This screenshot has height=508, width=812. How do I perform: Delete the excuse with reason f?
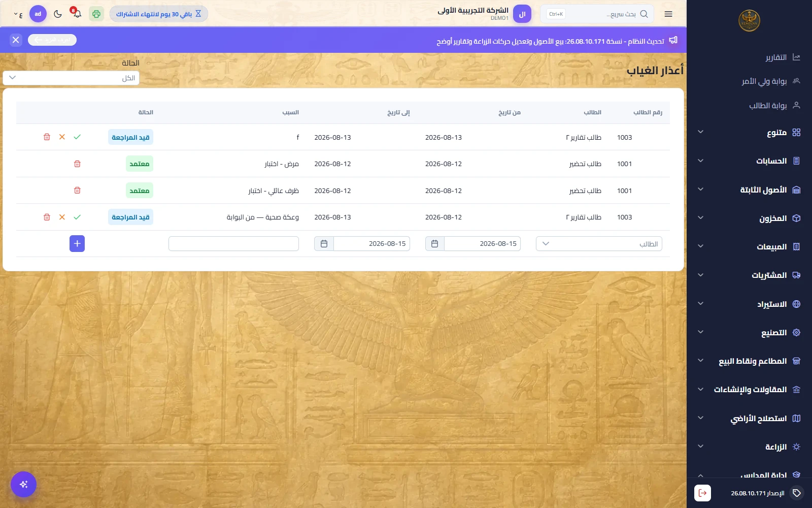tap(47, 137)
